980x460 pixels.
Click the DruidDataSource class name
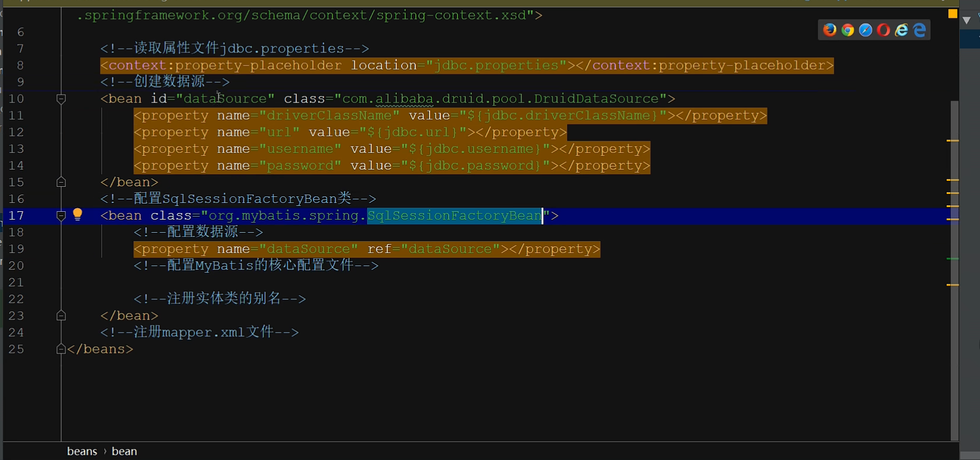pos(596,99)
